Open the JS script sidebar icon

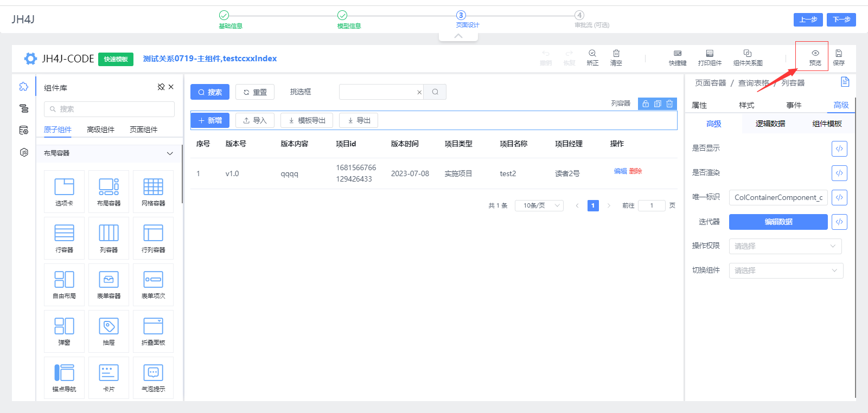pos(24,152)
